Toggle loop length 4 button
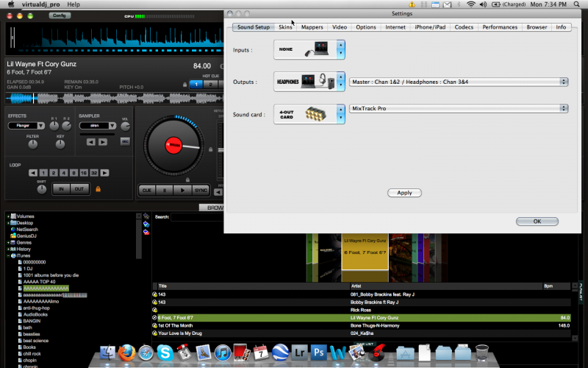 click(62, 173)
